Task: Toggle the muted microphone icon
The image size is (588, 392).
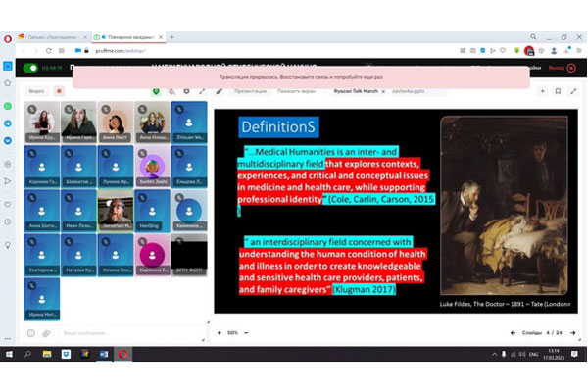Action: 171,91
